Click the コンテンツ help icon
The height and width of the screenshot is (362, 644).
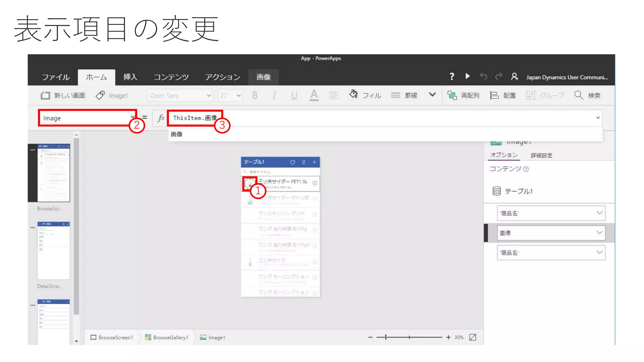526,169
